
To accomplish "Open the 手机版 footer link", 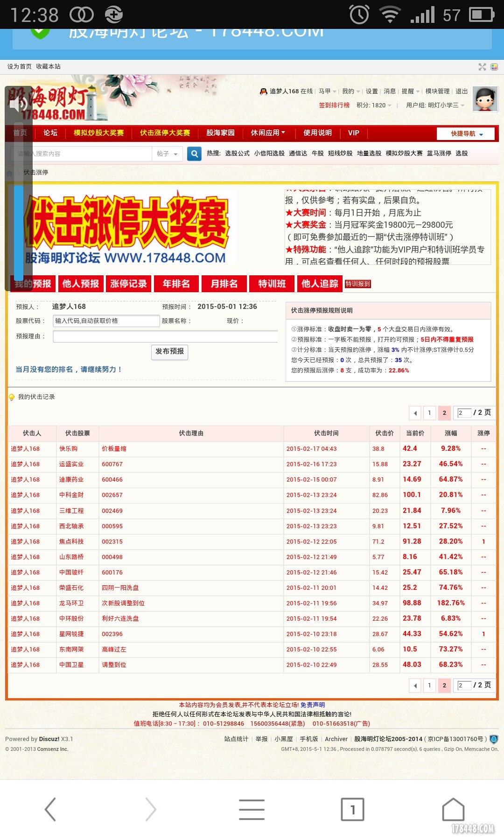I will coord(309,739).
